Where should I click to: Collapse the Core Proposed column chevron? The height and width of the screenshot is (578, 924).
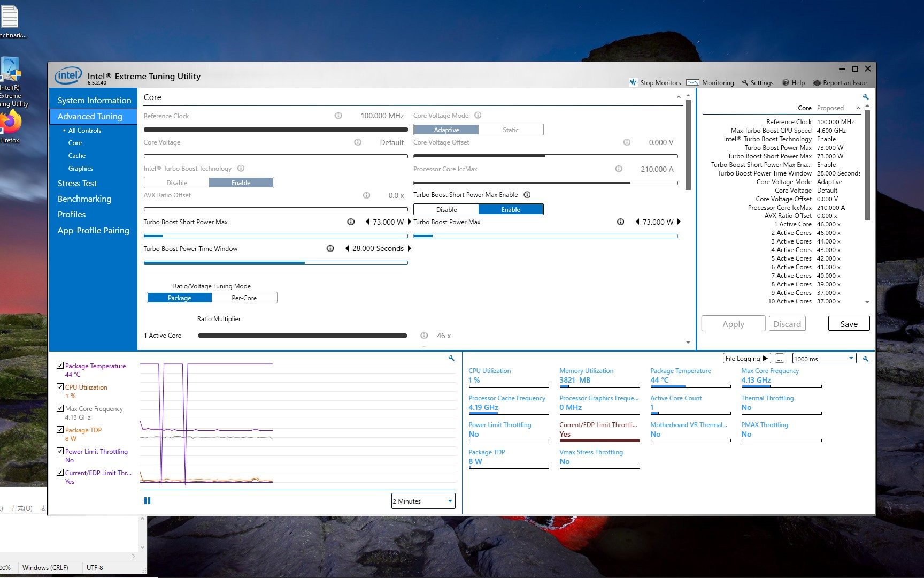click(858, 108)
